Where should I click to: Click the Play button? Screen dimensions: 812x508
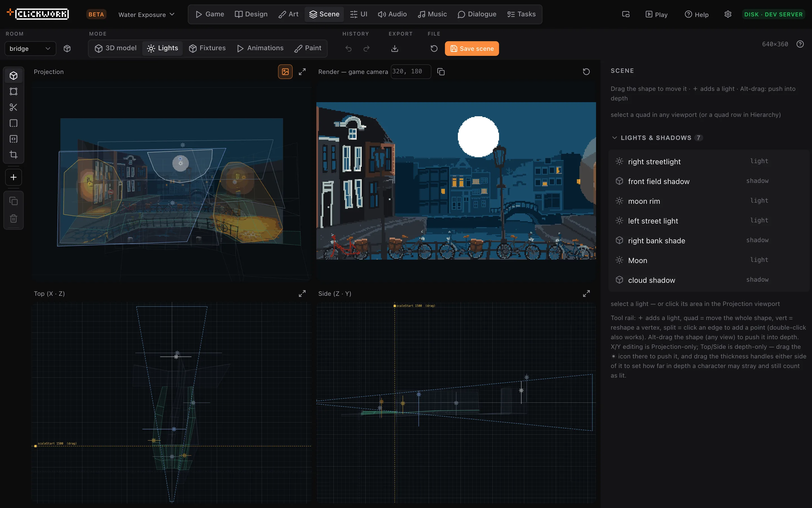(x=657, y=14)
